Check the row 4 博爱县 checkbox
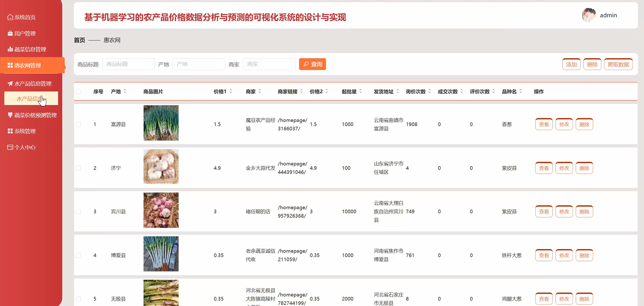The height and width of the screenshot is (306, 644). 78,255
